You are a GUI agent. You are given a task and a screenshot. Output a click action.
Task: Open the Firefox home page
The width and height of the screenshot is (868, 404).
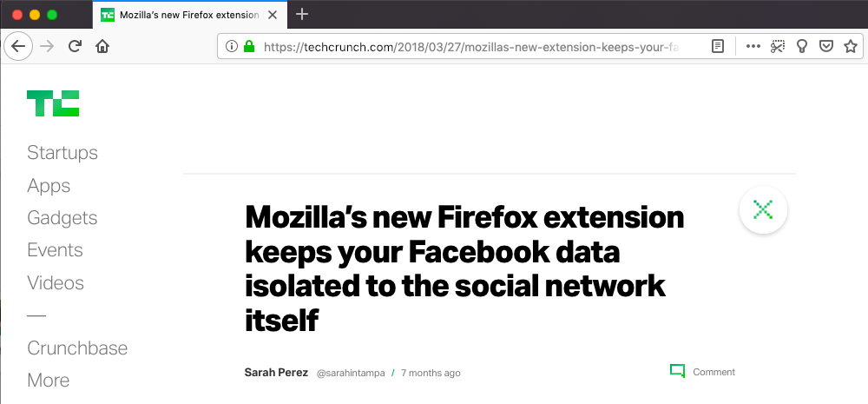pos(102,47)
